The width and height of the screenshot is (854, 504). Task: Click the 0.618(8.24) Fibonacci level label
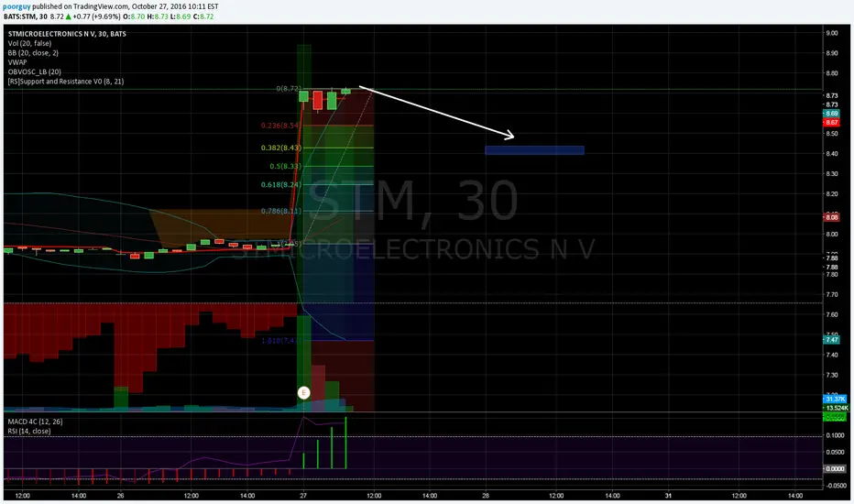(x=280, y=185)
